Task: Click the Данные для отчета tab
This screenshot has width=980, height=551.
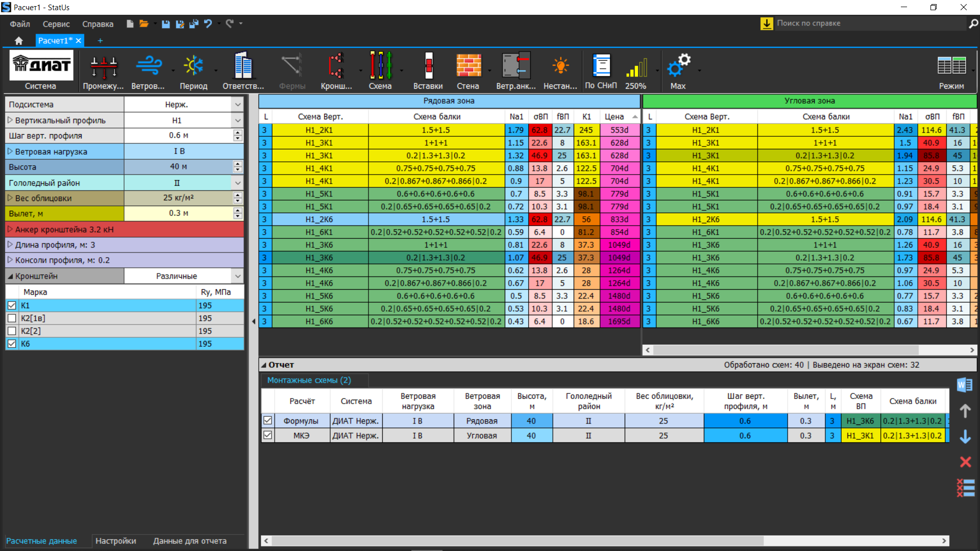Action: pos(189,541)
